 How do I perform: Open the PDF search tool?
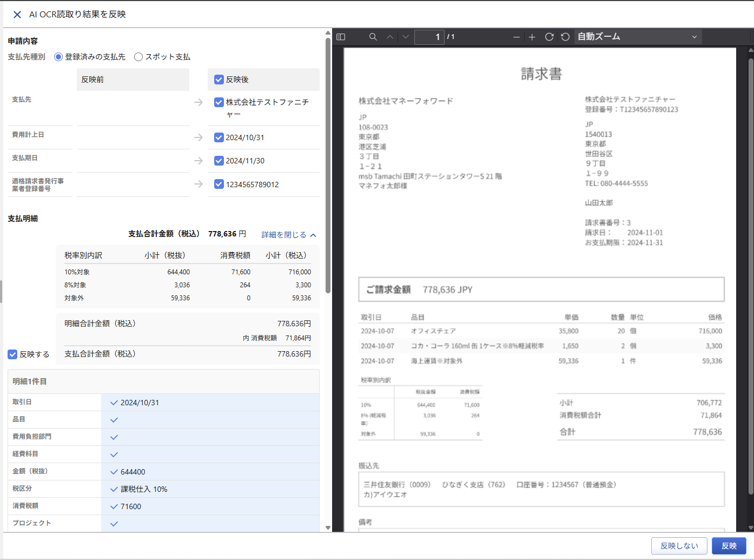point(373,37)
